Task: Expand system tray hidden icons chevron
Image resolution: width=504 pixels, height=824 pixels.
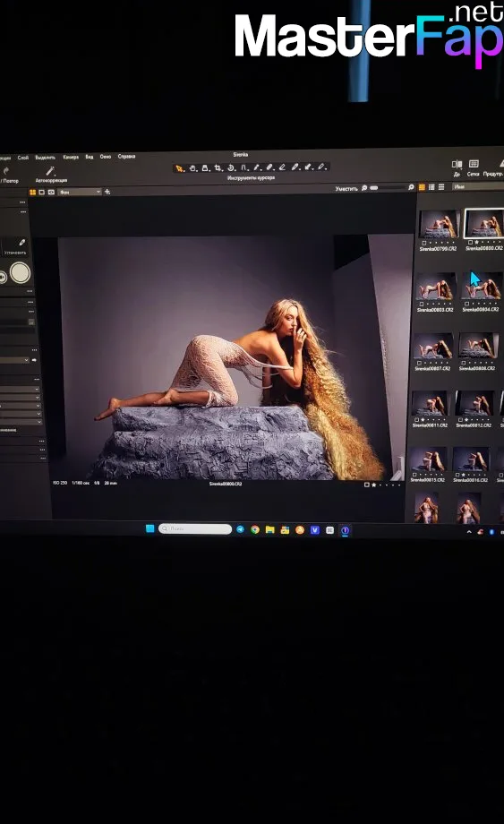Action: click(x=469, y=532)
